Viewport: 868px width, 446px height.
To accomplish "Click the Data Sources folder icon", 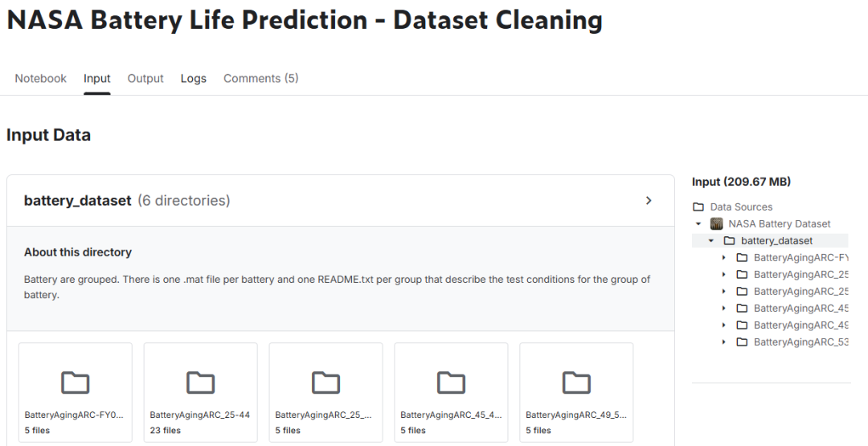I will (x=698, y=207).
